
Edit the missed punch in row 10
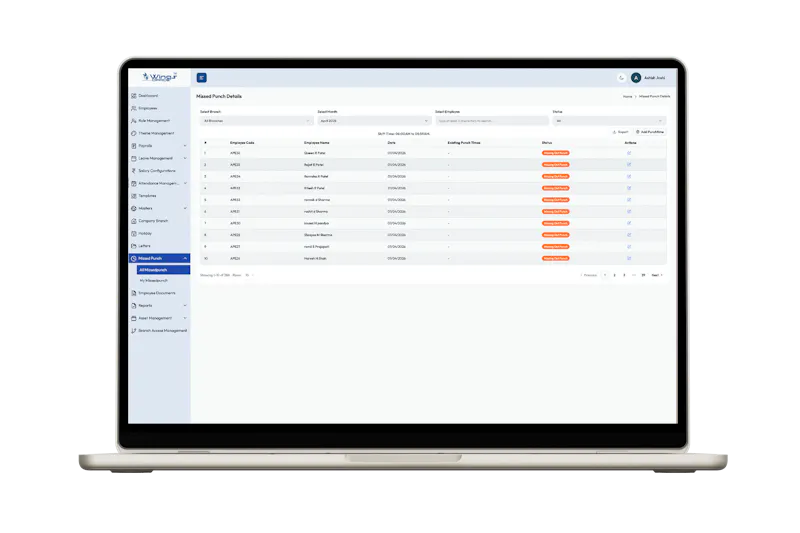629,259
